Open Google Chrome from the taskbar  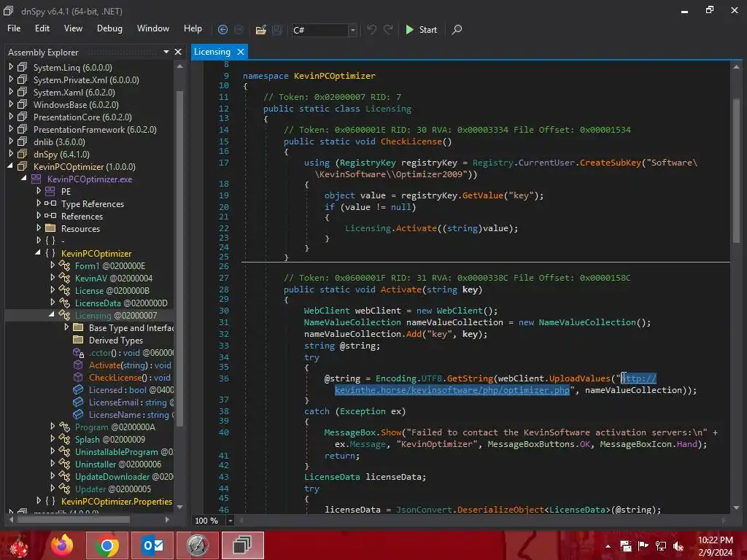(x=107, y=545)
